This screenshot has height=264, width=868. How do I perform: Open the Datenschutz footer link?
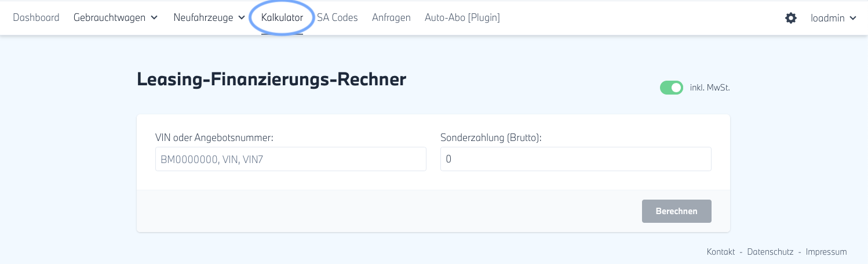[x=769, y=252]
